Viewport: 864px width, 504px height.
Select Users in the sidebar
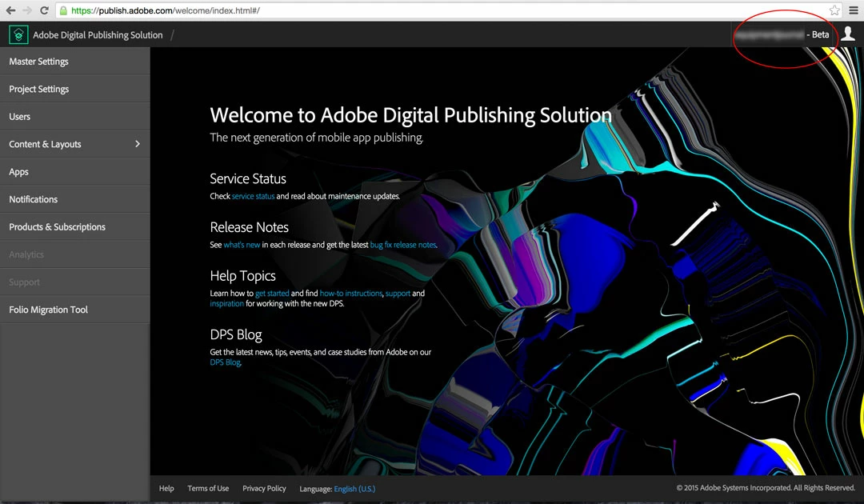(x=75, y=116)
